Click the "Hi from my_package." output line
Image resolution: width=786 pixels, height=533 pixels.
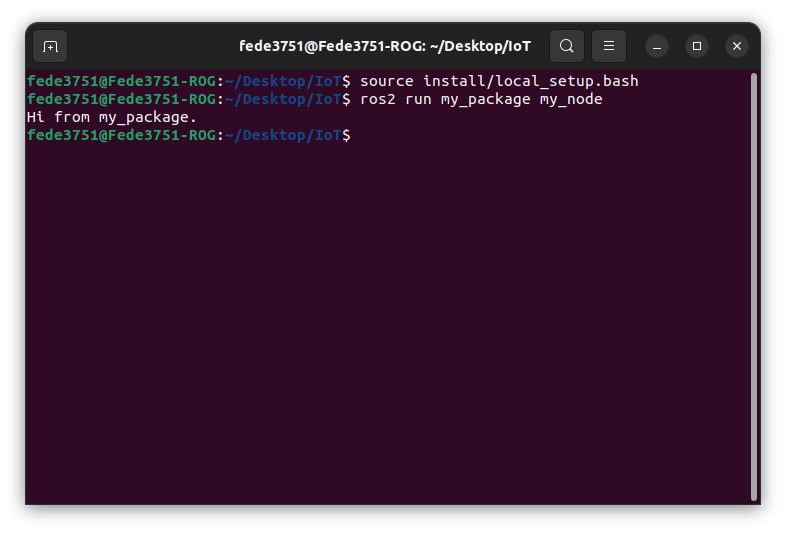pyautogui.click(x=112, y=117)
